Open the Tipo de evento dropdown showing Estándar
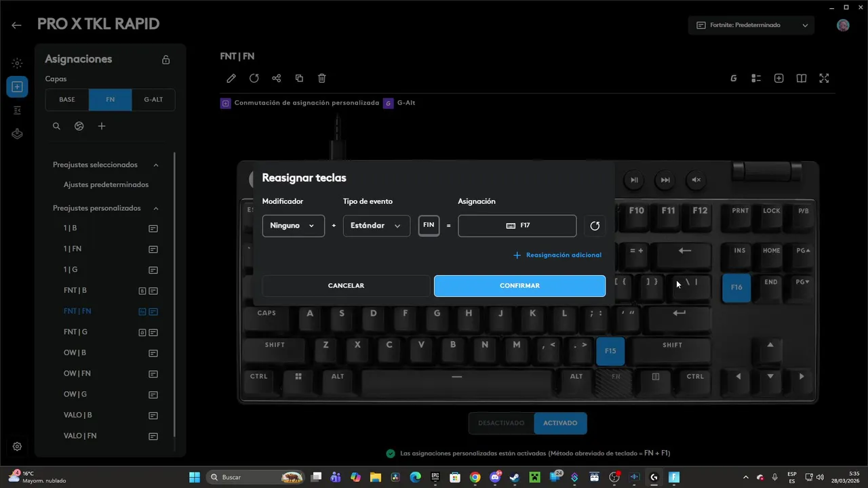Viewport: 868px width, 488px height. (376, 226)
